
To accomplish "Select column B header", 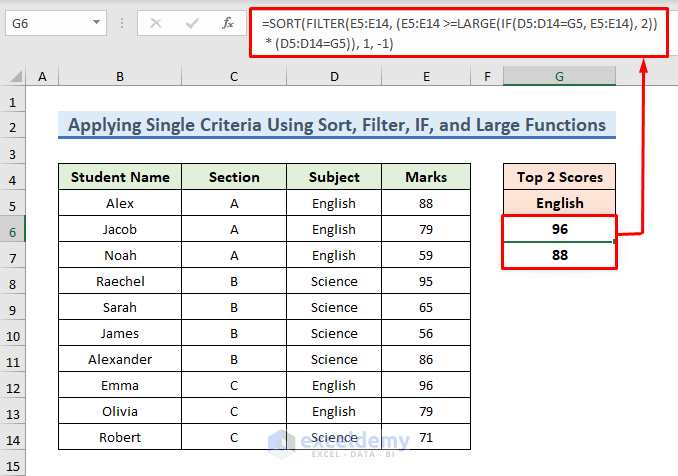I will [120, 77].
